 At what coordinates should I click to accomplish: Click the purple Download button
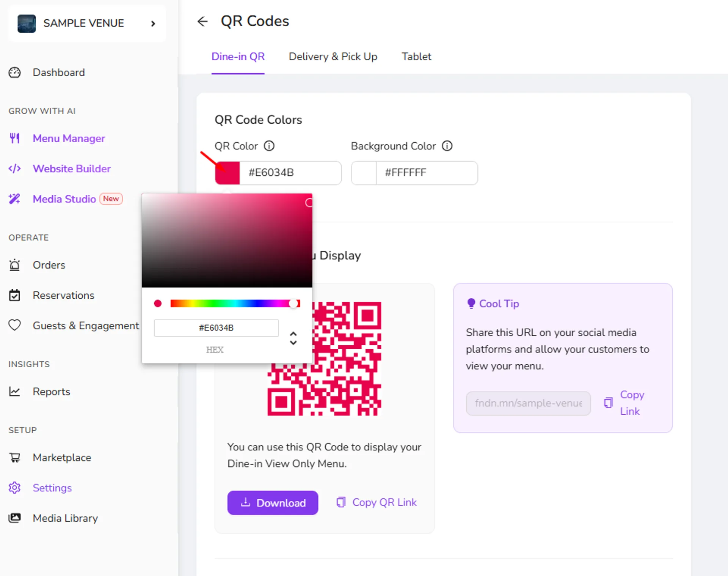[x=273, y=503]
